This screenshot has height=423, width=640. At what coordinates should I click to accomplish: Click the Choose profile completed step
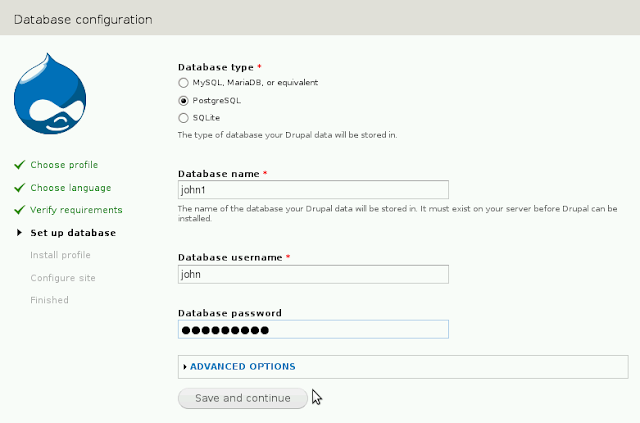64,165
